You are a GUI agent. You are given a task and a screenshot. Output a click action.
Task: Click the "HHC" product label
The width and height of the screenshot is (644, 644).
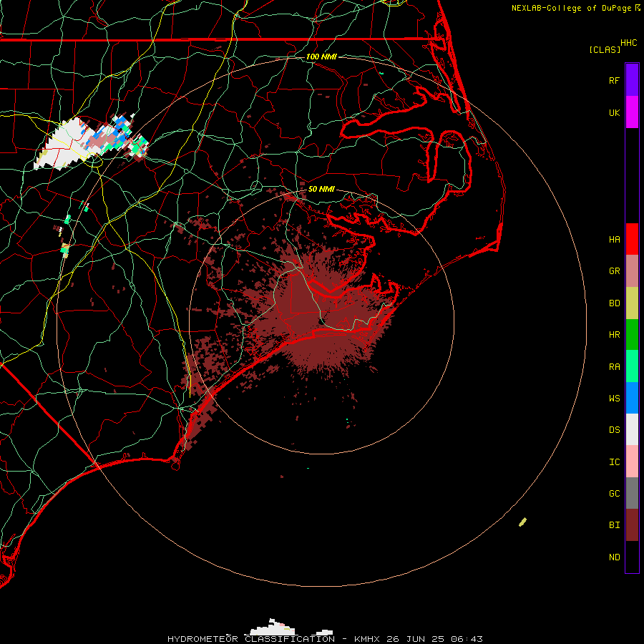(x=629, y=43)
